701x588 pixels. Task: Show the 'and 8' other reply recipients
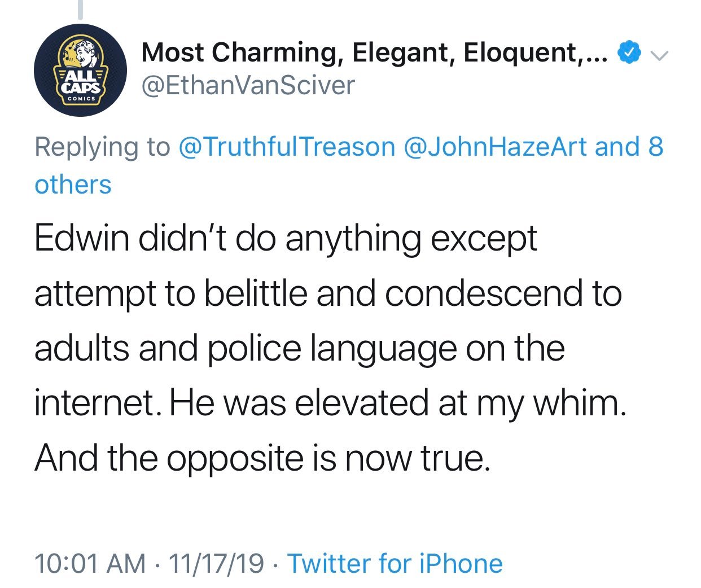pos(629,147)
